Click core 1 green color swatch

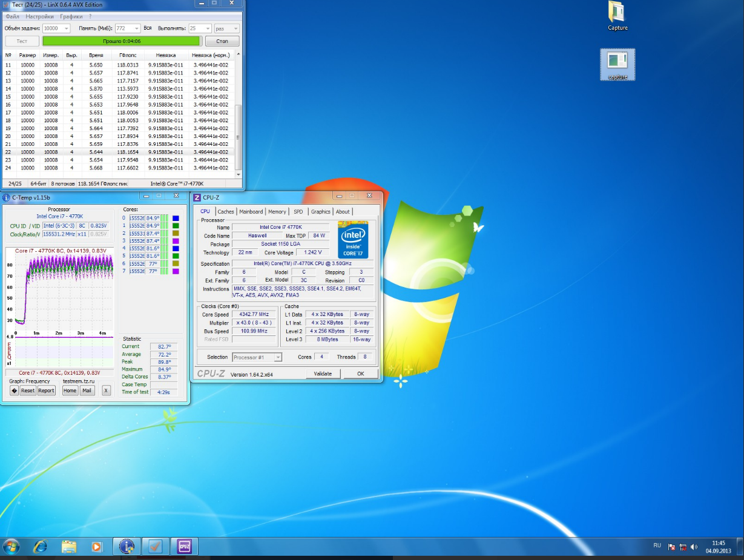[176, 226]
